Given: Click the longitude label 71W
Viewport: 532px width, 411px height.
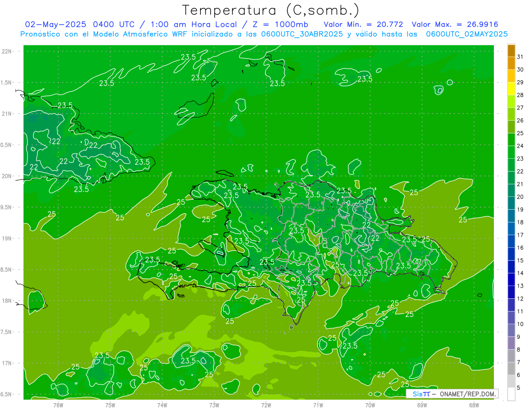Looking at the screenshot, I should pyautogui.click(x=318, y=405).
